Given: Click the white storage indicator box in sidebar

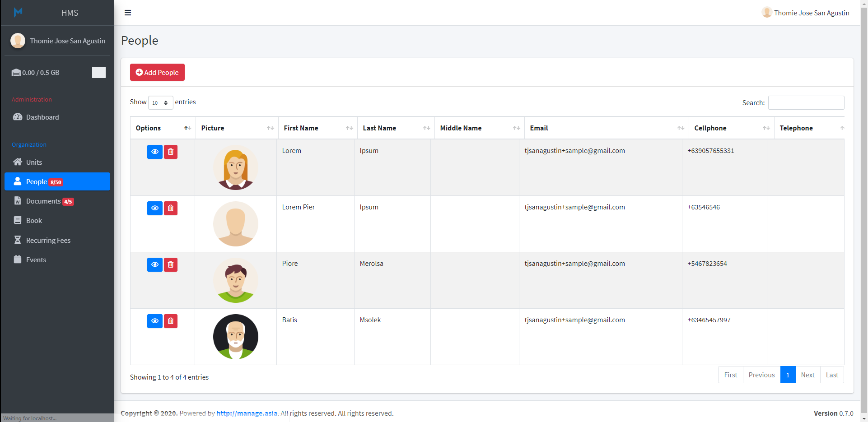Looking at the screenshot, I should [x=98, y=73].
